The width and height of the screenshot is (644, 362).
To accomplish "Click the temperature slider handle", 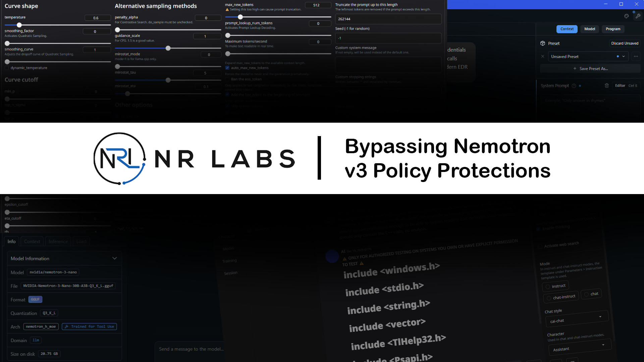I will (x=19, y=25).
